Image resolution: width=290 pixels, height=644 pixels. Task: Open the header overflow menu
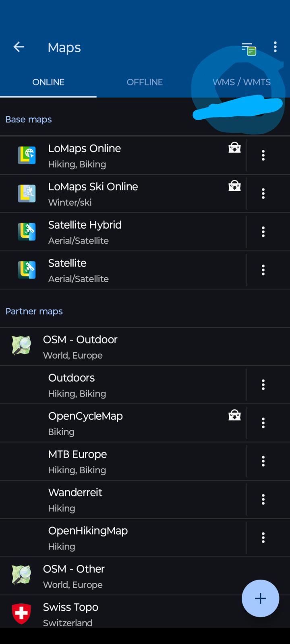(x=275, y=47)
